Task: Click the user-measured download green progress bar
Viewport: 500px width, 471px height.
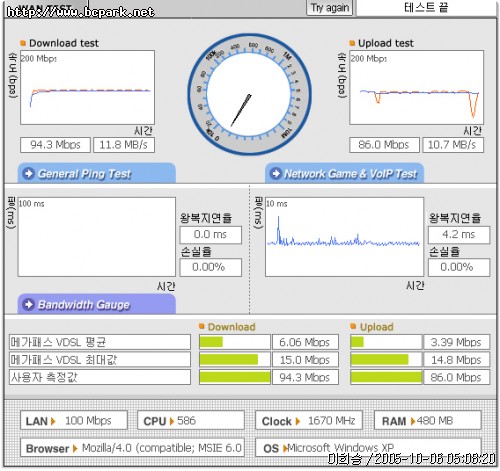Action: 235,377
